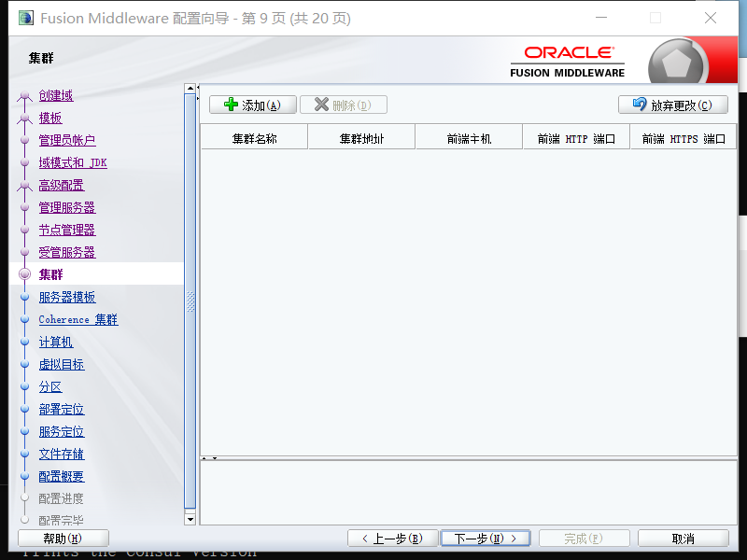Click the wizard application icon in title bar
This screenshot has width=747, height=560.
tap(24, 17)
